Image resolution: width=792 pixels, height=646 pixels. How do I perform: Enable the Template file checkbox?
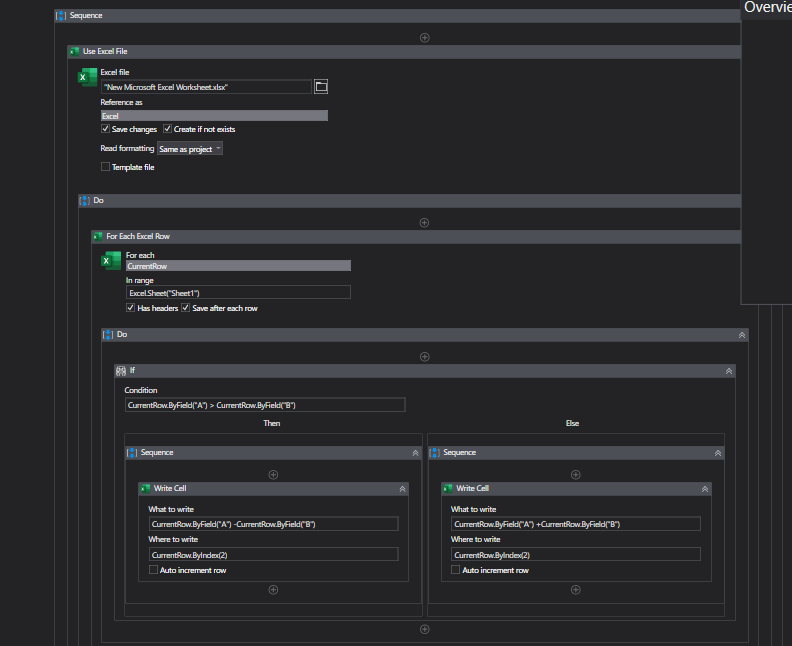point(106,167)
